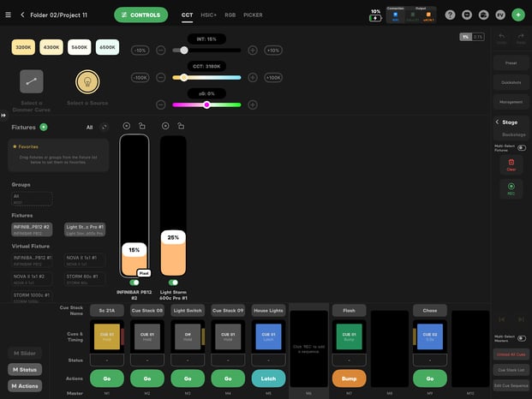Decrease CCT with minus icon

point(160,78)
